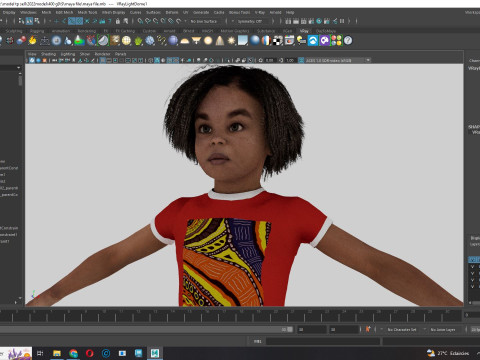Pause viewport display icon
This screenshot has width=480, height=360.
click(x=342, y=21)
